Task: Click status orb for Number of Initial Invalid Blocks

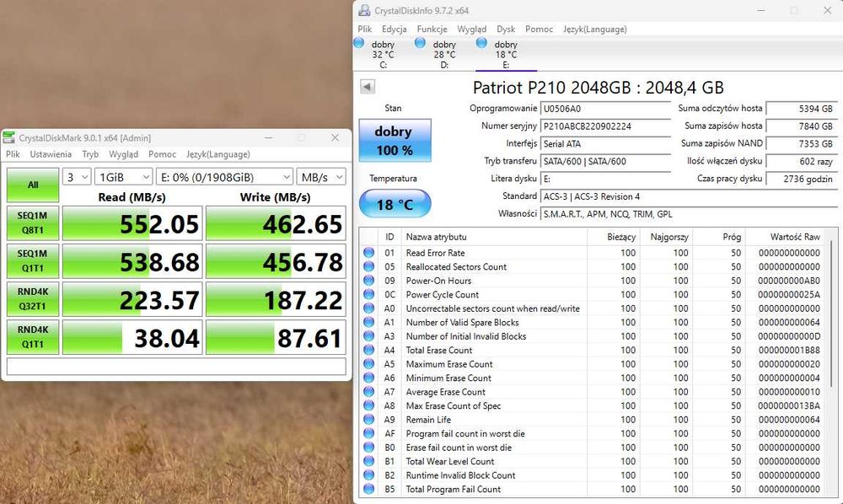Action: coord(369,336)
